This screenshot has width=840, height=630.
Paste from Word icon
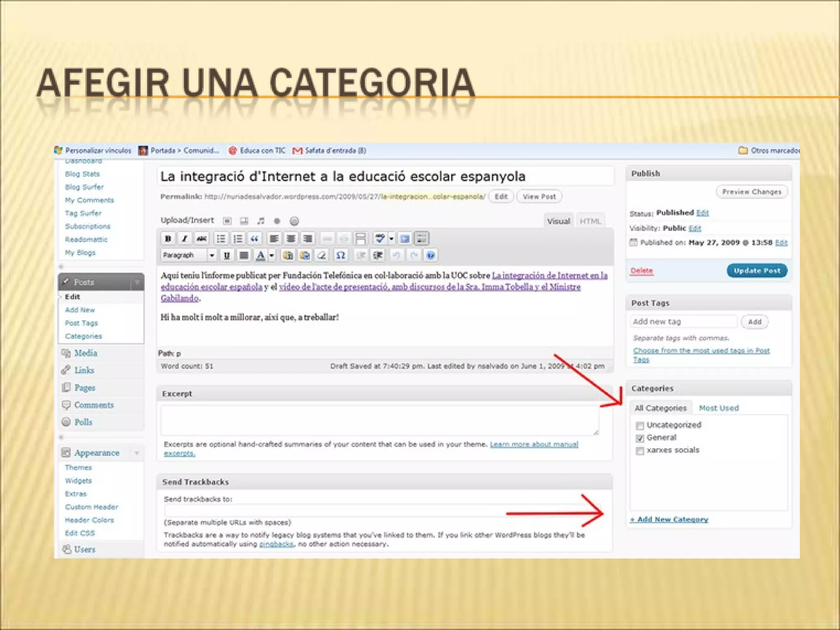point(305,256)
